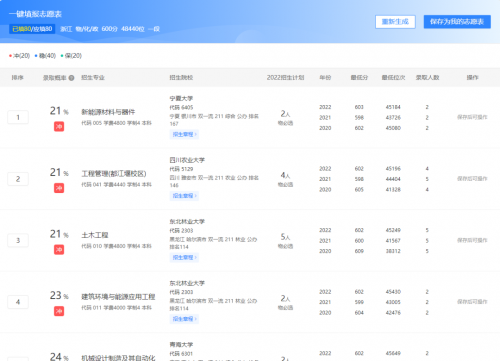Click 保存为我的志愿表 button

tap(457, 22)
